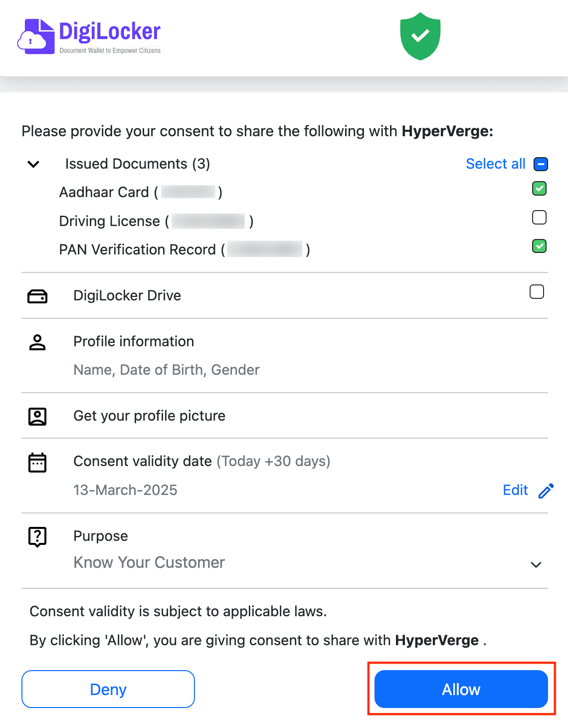Click the Profile information person icon

click(x=37, y=342)
